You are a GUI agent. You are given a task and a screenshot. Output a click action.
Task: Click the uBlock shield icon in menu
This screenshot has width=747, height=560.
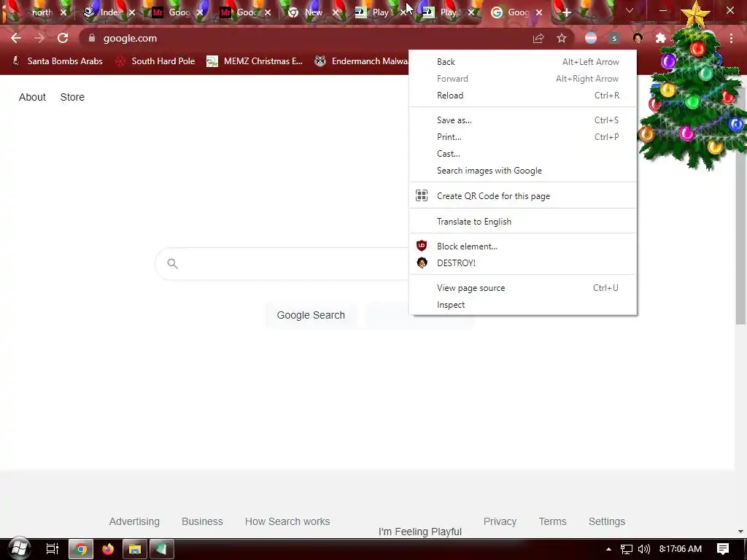[422, 246]
